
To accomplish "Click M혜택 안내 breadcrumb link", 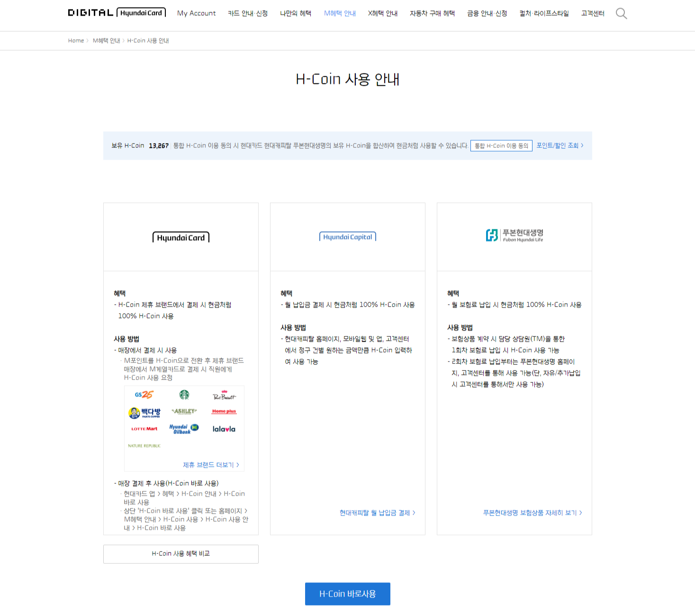I will (107, 41).
